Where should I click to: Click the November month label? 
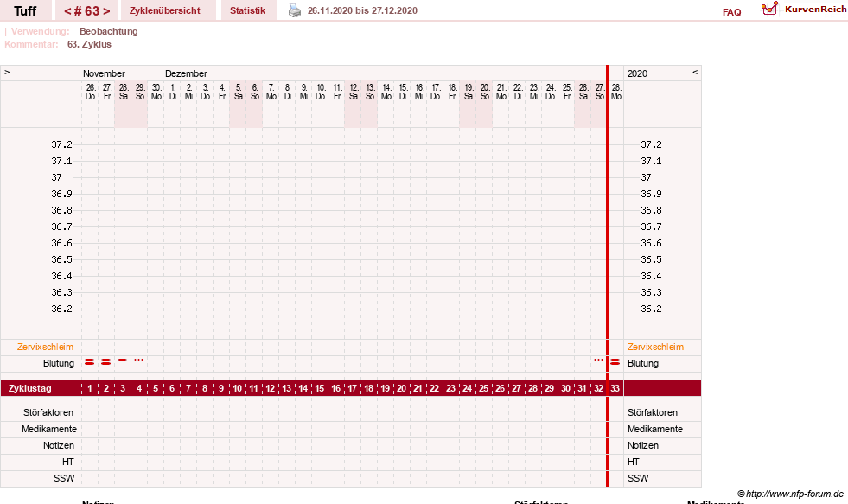click(x=104, y=73)
